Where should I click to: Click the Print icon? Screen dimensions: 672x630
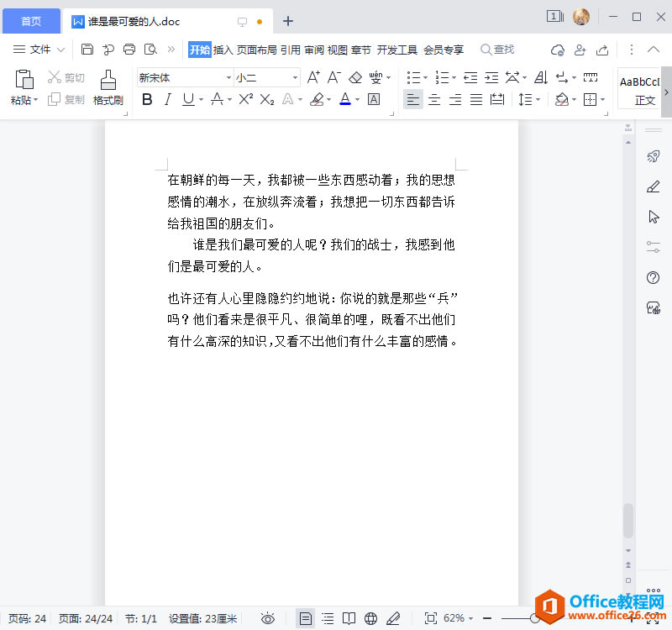coord(129,50)
